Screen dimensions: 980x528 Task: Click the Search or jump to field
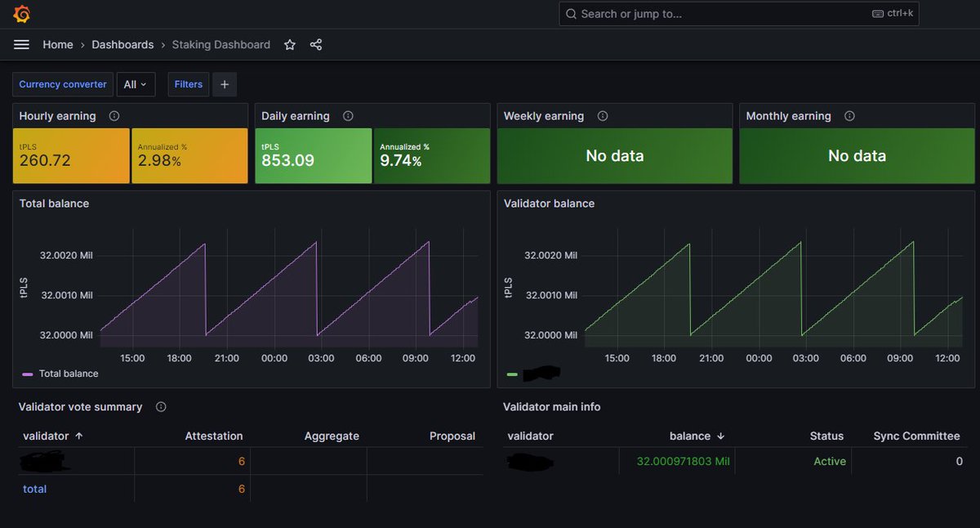[x=741, y=14]
